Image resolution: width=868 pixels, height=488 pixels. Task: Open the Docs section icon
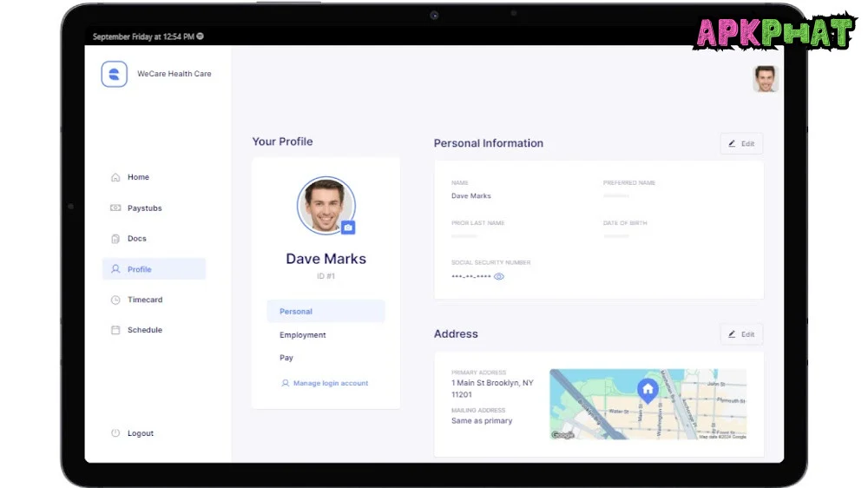pos(115,239)
